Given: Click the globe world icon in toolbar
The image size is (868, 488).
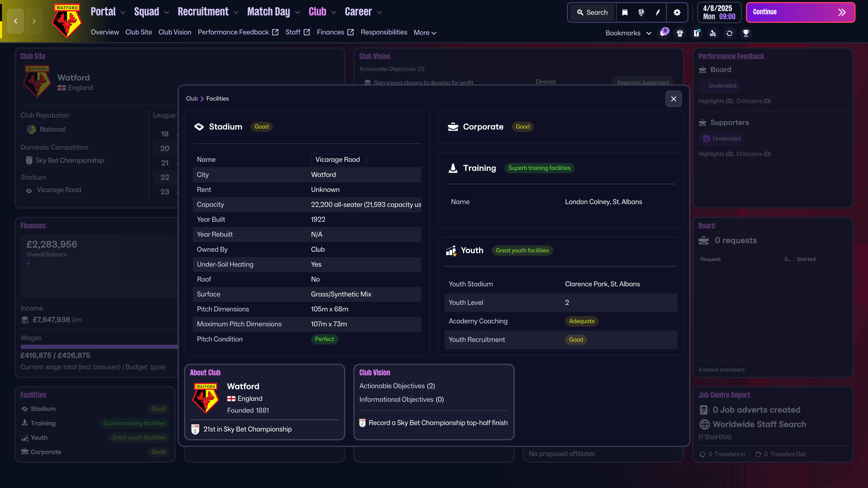Looking at the screenshot, I should click(x=641, y=12).
